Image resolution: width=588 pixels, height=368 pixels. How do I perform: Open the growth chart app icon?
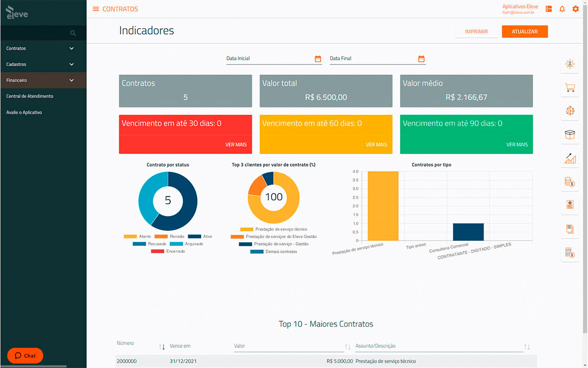570,158
